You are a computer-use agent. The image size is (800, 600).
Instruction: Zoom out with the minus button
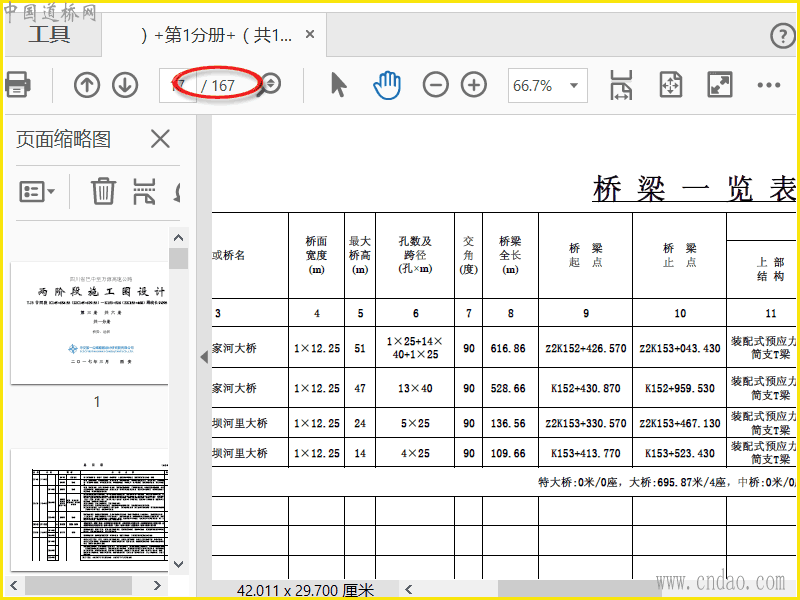(435, 85)
